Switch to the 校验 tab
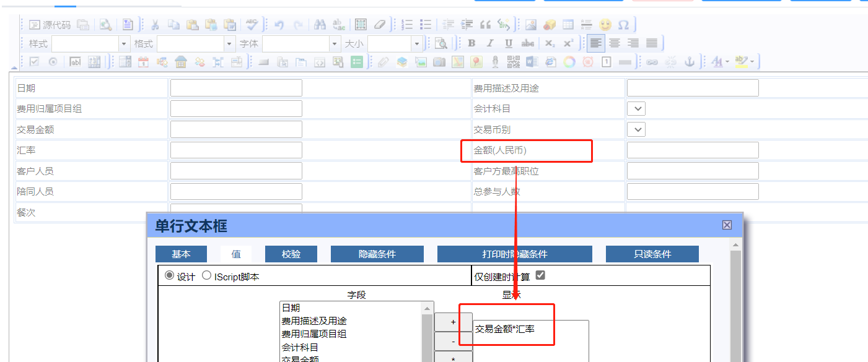This screenshot has height=362, width=868. [291, 254]
